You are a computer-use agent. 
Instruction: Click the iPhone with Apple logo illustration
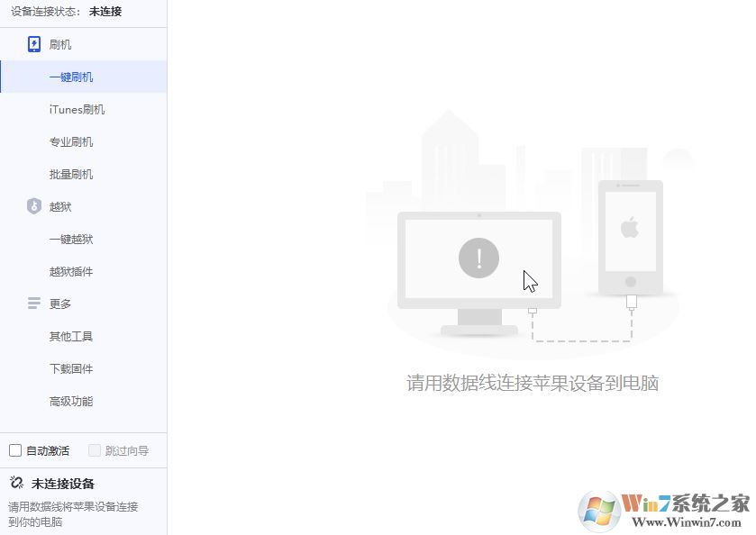point(631,232)
